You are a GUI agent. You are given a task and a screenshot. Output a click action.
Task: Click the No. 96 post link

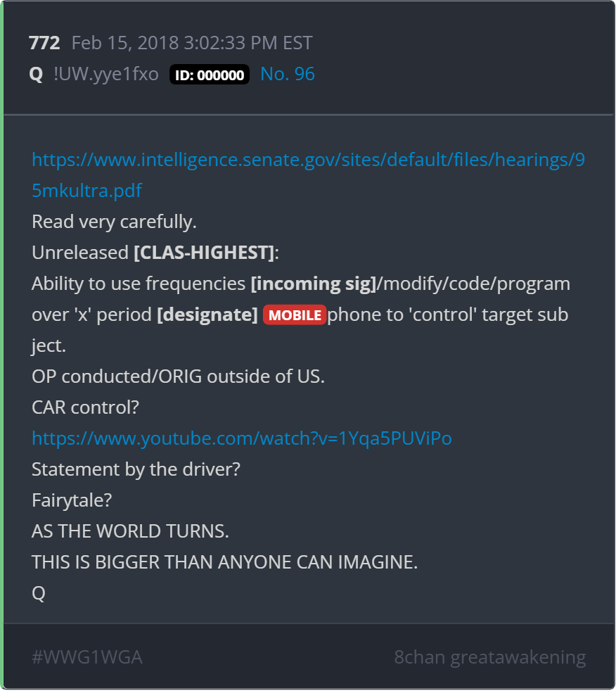(288, 74)
